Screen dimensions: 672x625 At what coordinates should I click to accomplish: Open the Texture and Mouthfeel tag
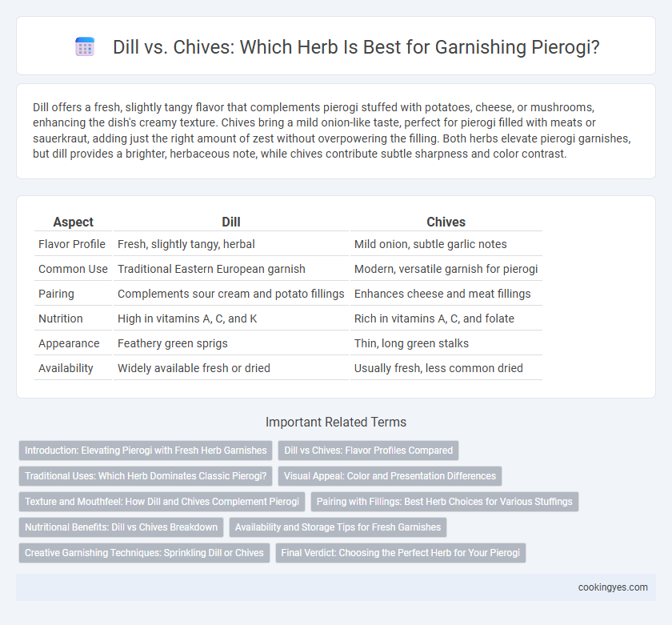coord(162,502)
